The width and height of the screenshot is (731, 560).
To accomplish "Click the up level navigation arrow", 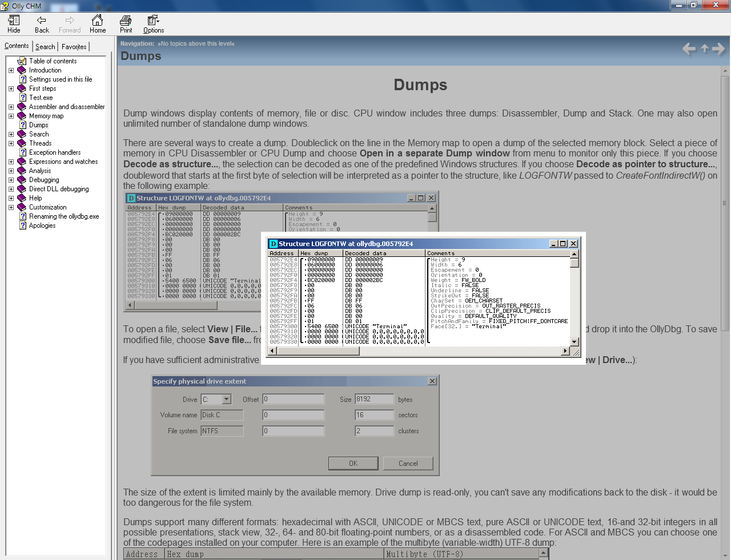I will click(704, 49).
